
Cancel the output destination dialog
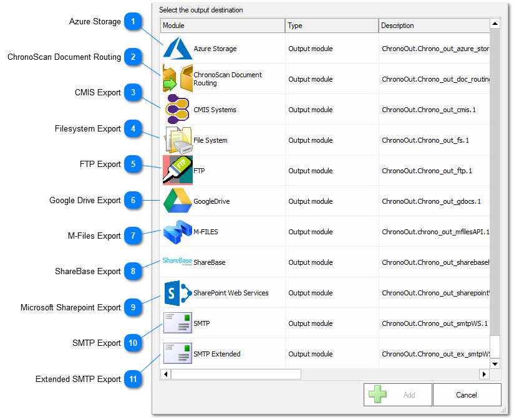tap(467, 395)
